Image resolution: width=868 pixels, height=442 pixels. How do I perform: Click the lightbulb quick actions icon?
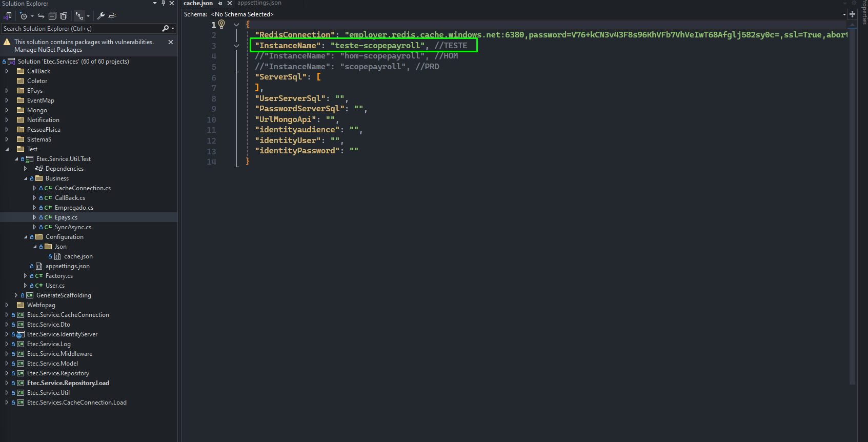coord(221,24)
